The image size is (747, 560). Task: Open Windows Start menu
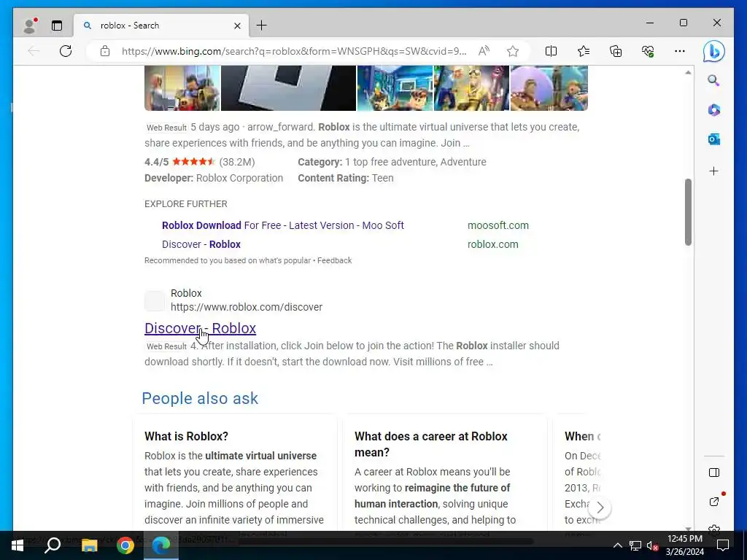tap(18, 545)
